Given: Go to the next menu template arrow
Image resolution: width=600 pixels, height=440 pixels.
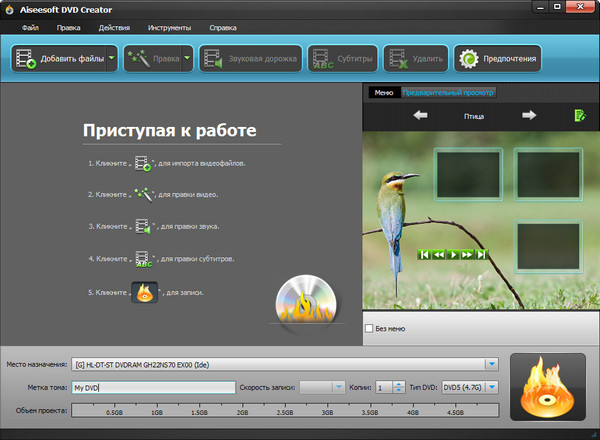Looking at the screenshot, I should point(528,116).
